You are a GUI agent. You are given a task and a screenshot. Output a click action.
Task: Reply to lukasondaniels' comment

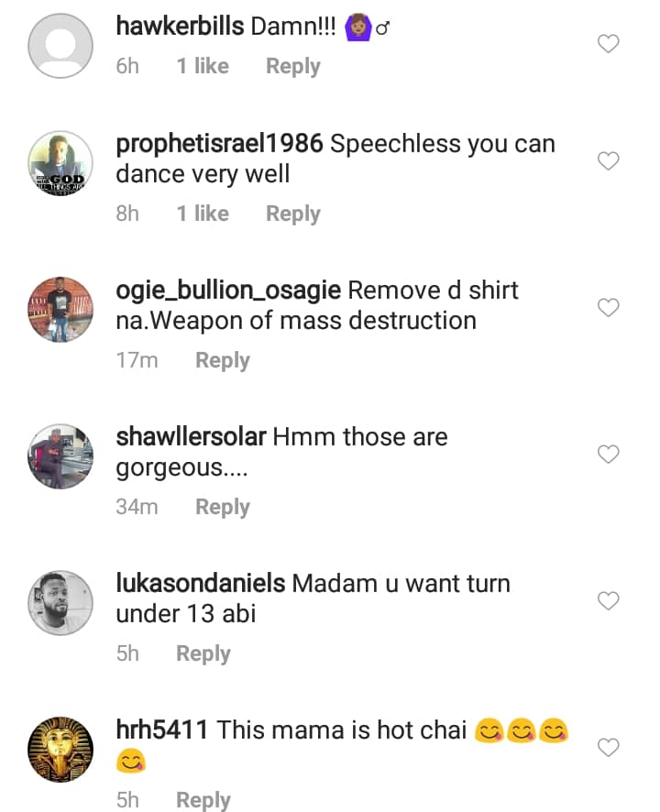tap(203, 653)
